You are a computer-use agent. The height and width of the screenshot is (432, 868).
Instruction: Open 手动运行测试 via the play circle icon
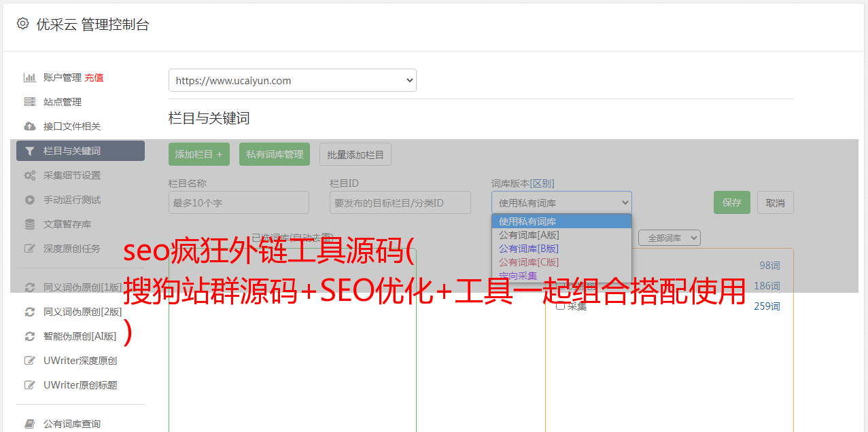coord(29,200)
